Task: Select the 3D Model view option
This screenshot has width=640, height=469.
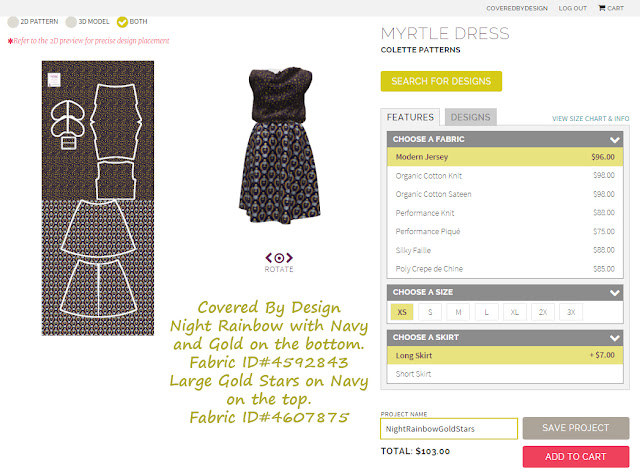Action: [x=71, y=22]
